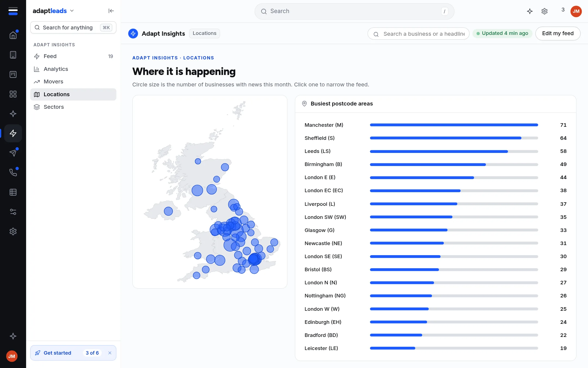Click the Edit my feed button
The width and height of the screenshot is (588, 368).
(x=558, y=34)
